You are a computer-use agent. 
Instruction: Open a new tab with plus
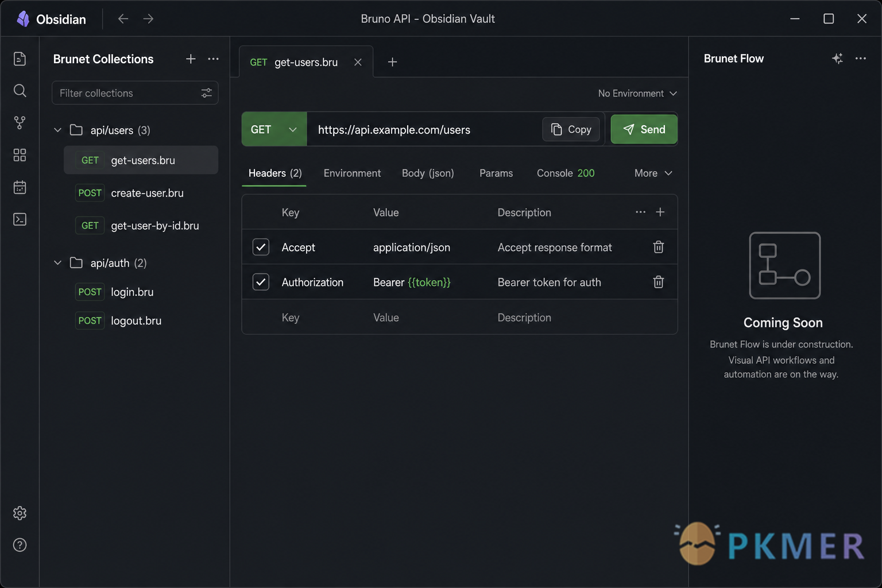[392, 62]
